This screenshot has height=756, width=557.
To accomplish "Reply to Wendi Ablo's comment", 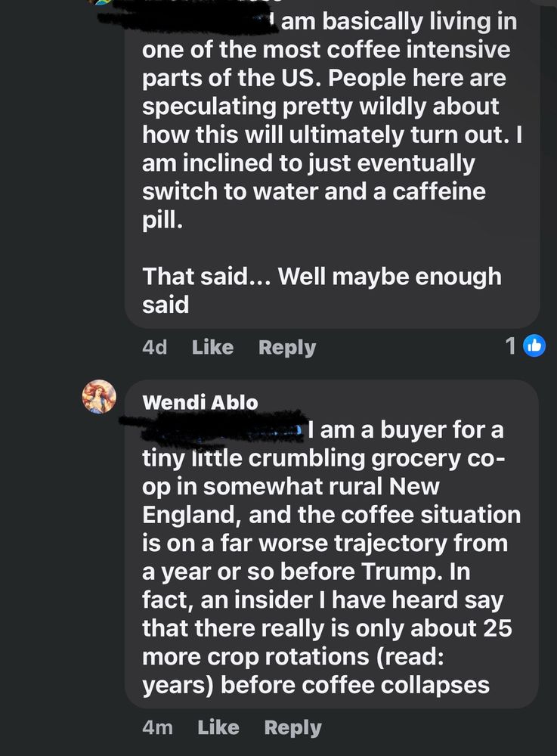I will click(x=293, y=727).
